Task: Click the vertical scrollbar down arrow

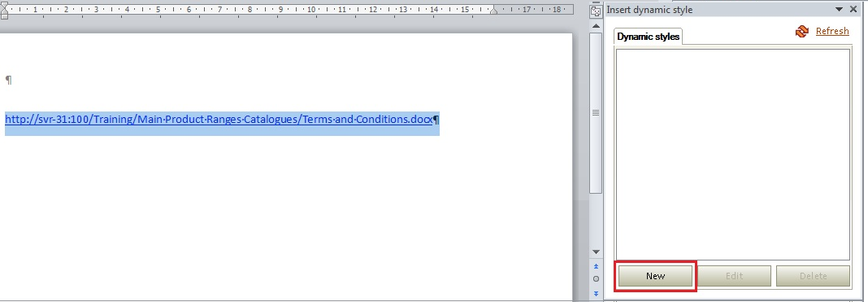Action: (596, 252)
